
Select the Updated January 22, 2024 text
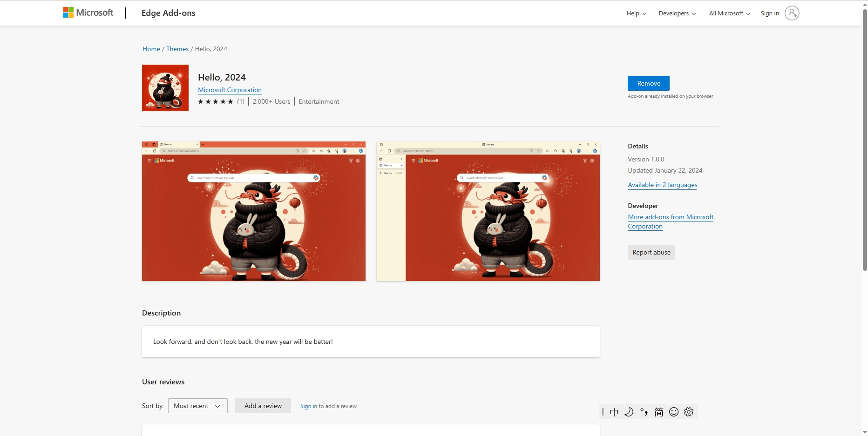pyautogui.click(x=665, y=170)
